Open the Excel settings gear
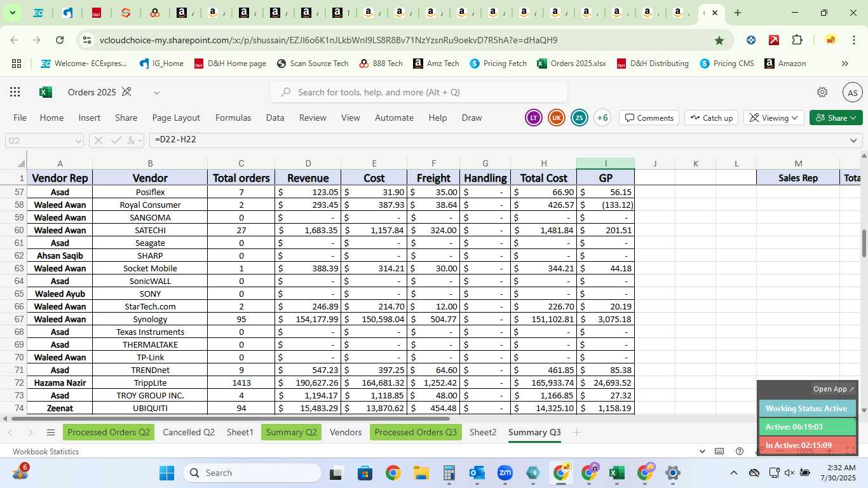The image size is (868, 488). pyautogui.click(x=822, y=92)
